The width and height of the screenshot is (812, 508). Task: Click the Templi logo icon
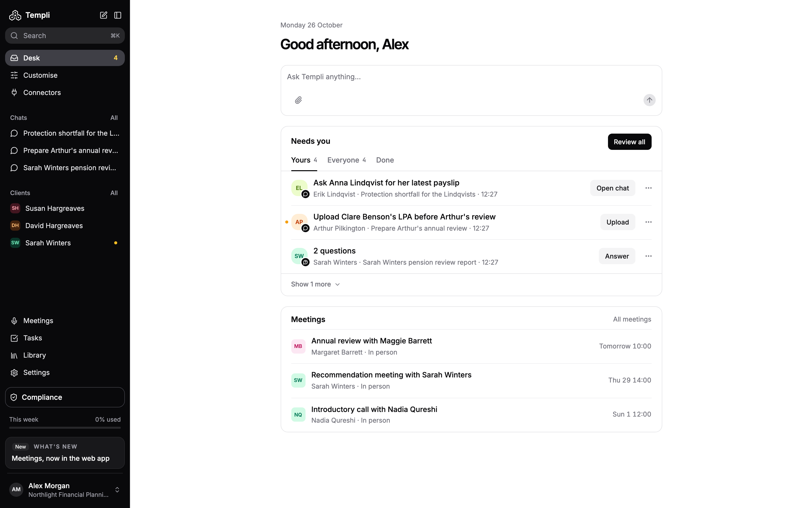point(15,15)
